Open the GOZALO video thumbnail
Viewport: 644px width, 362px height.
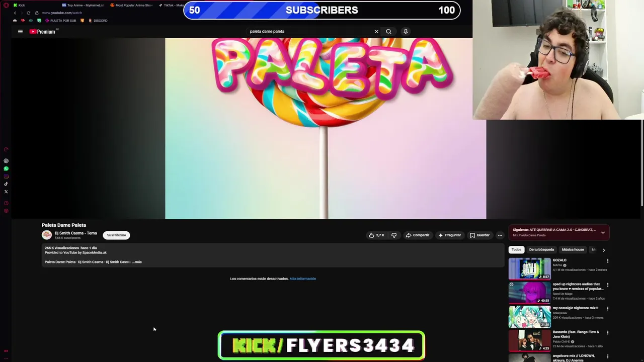[x=529, y=268]
